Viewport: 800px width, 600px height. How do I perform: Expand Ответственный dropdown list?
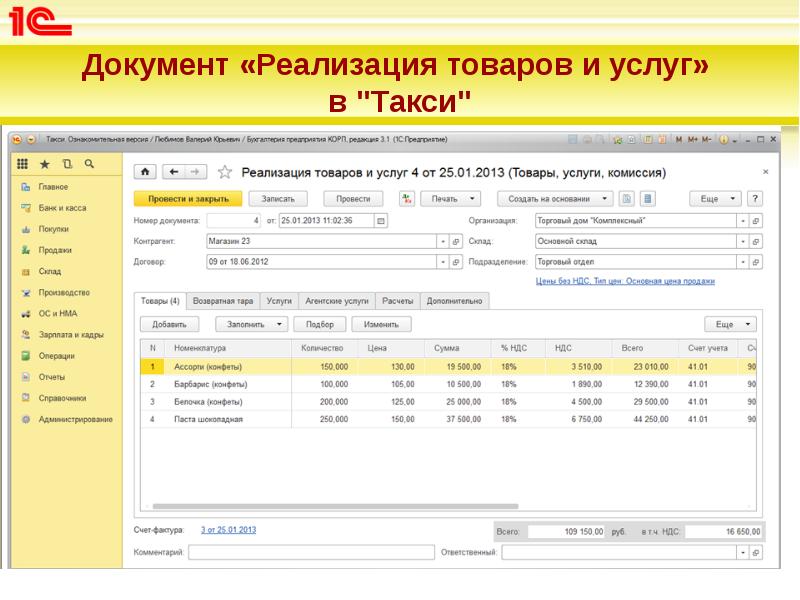743,553
